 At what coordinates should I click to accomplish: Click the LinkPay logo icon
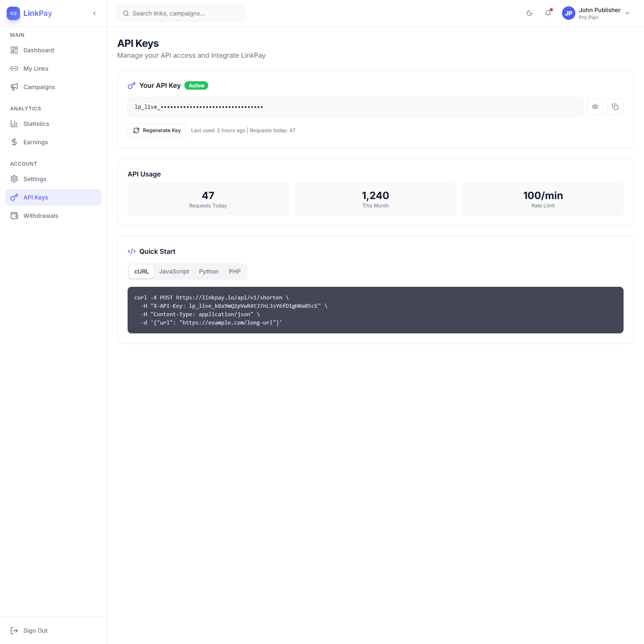(x=13, y=13)
